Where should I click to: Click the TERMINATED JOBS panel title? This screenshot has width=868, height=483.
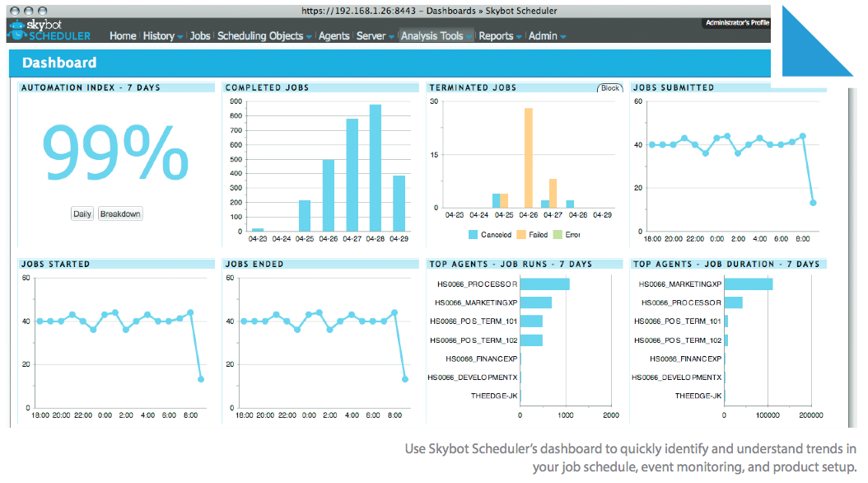coord(473,87)
